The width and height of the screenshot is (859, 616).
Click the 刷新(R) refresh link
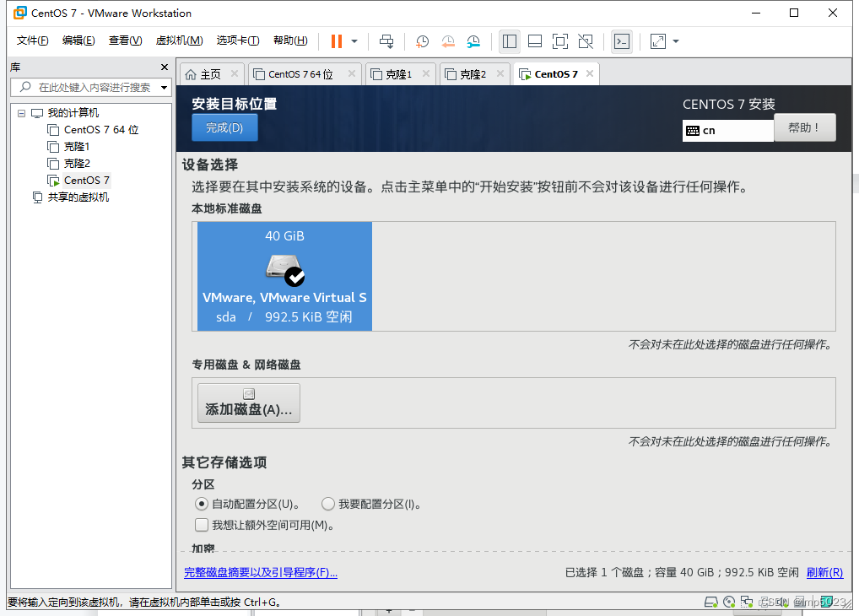point(824,572)
